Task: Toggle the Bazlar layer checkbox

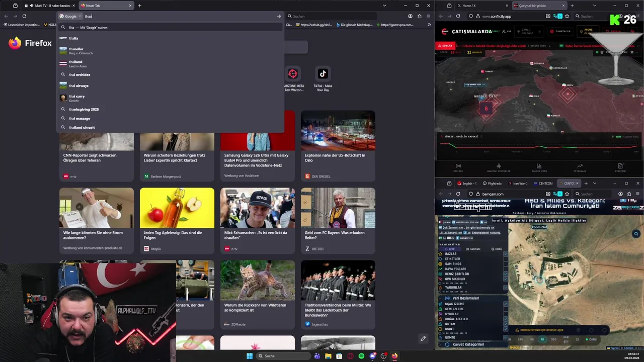Action: click(x=506, y=254)
